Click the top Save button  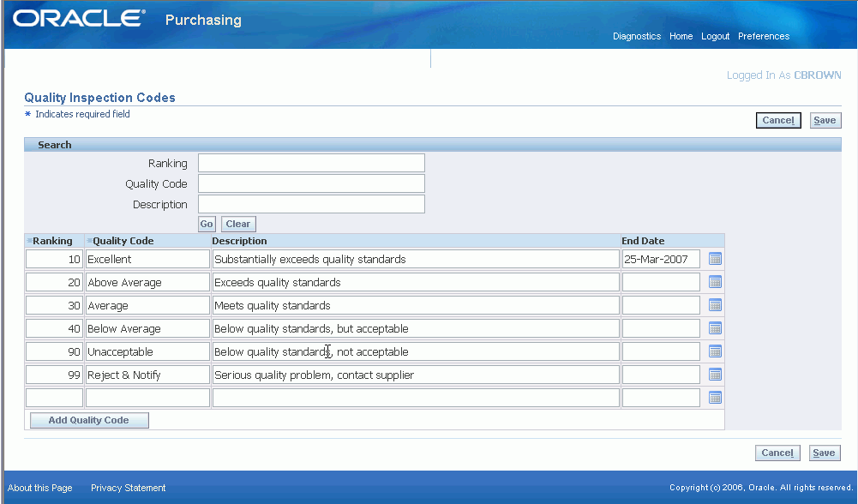tap(825, 120)
